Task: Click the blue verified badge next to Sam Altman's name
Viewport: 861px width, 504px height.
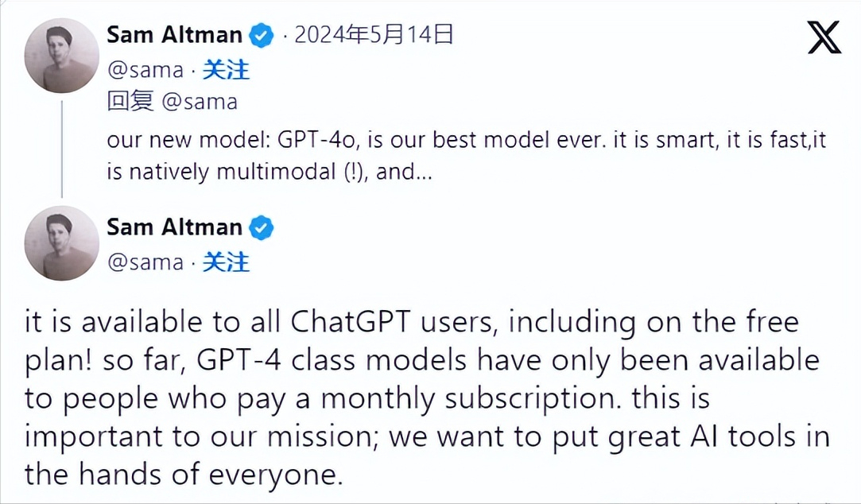Action: tap(262, 35)
